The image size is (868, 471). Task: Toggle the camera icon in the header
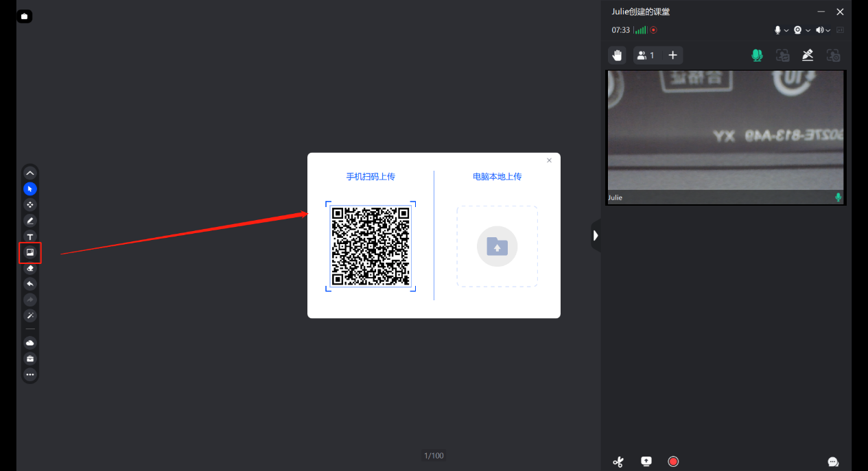798,30
